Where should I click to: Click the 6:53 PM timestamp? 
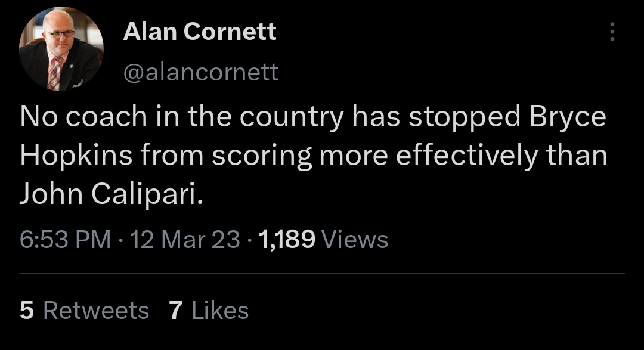(65, 240)
